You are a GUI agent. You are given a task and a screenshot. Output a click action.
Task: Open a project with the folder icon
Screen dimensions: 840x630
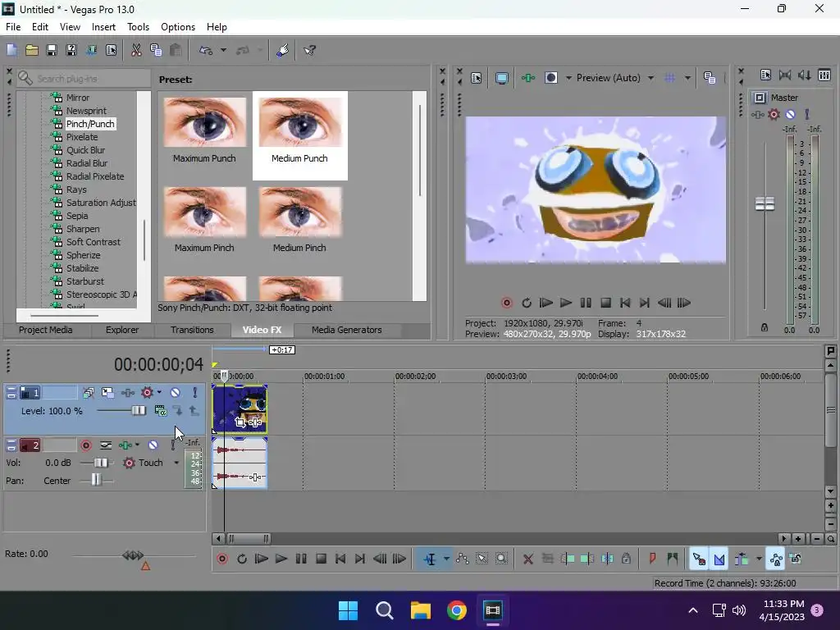(x=32, y=50)
